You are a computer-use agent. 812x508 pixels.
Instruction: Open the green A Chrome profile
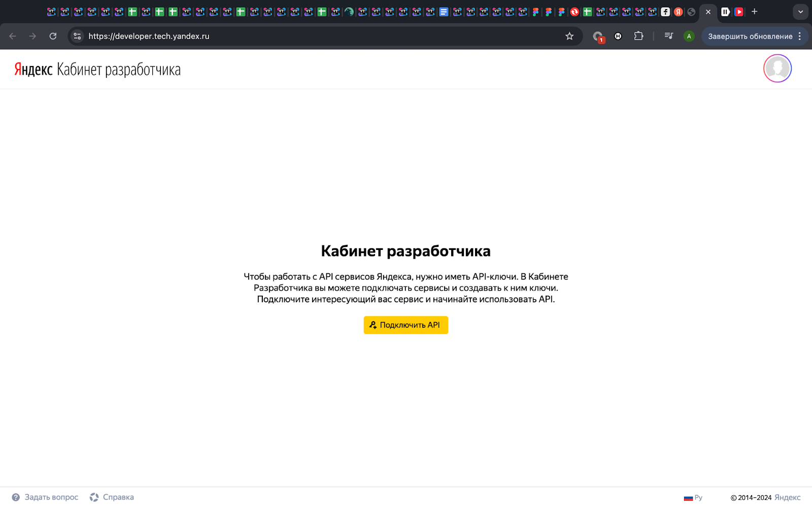point(689,36)
